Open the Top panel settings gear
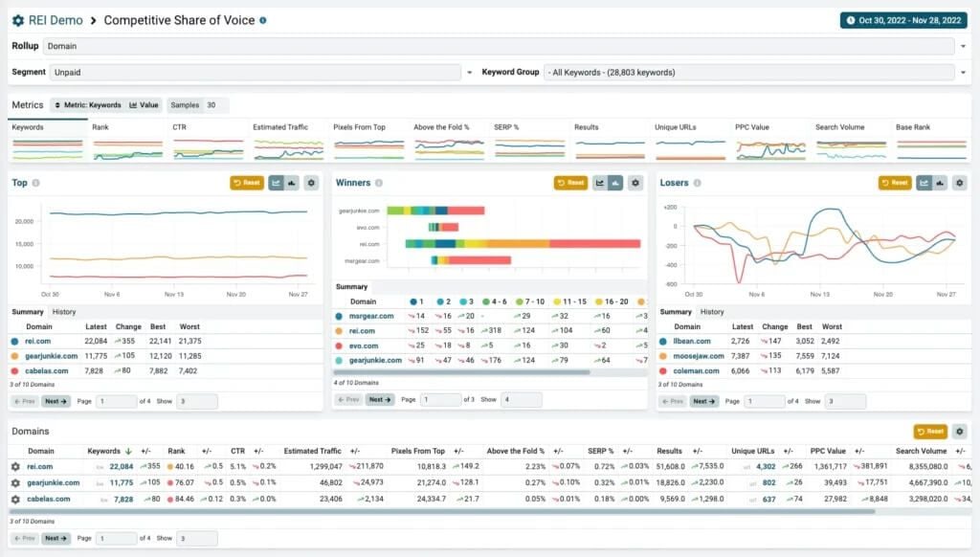Viewport: 980px width, 557px height. [x=311, y=183]
